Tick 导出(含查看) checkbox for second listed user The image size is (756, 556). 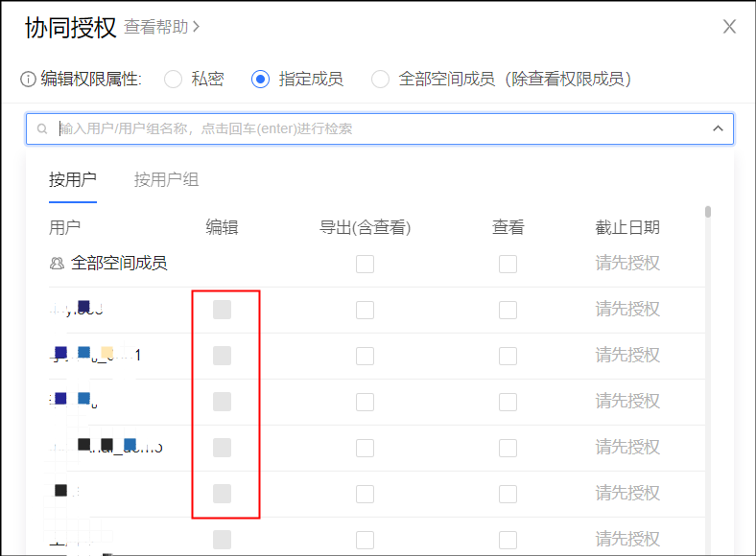[x=365, y=356]
